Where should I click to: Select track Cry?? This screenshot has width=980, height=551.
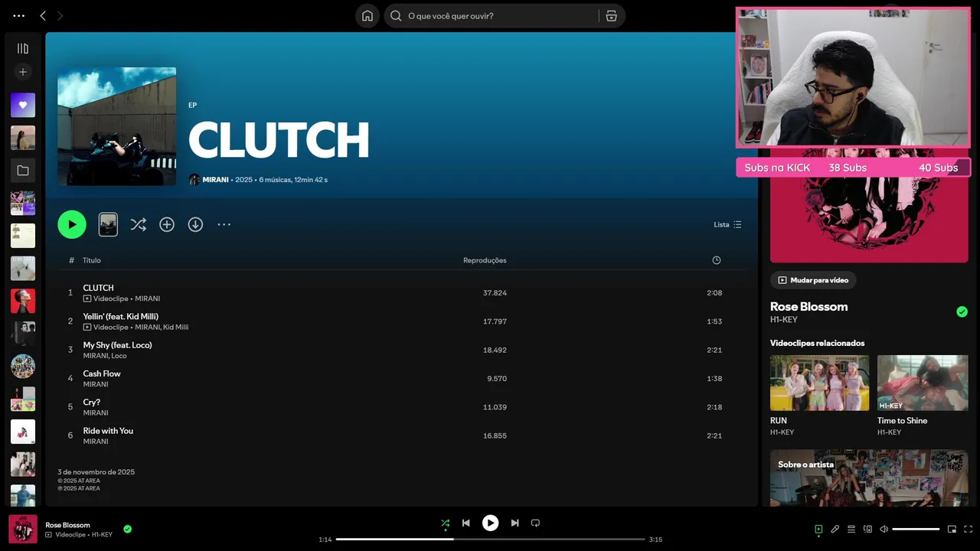click(x=401, y=407)
